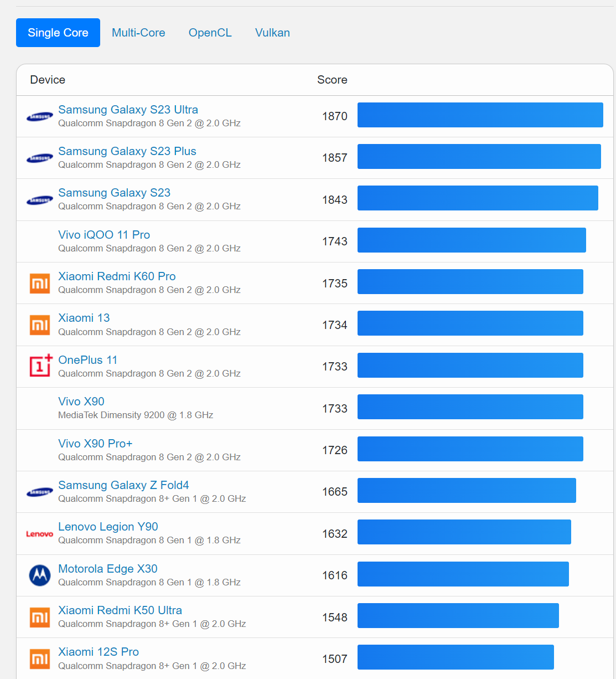This screenshot has height=679, width=616.
Task: Click the Score column header
Action: (x=332, y=80)
